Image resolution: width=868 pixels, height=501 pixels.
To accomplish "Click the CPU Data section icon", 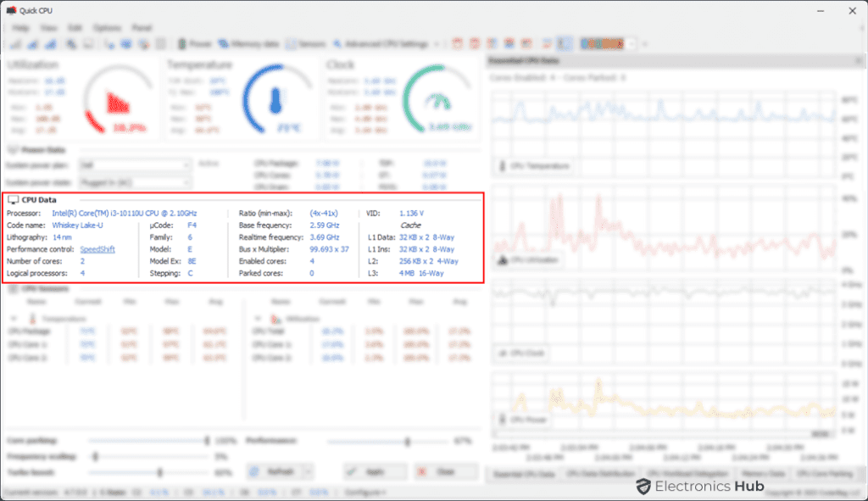I will click(x=14, y=199).
